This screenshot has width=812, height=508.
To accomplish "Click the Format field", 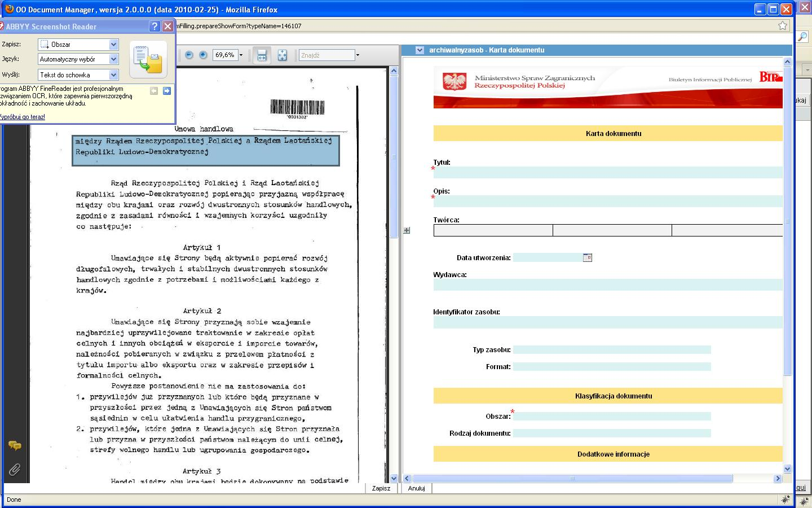I will 612,366.
